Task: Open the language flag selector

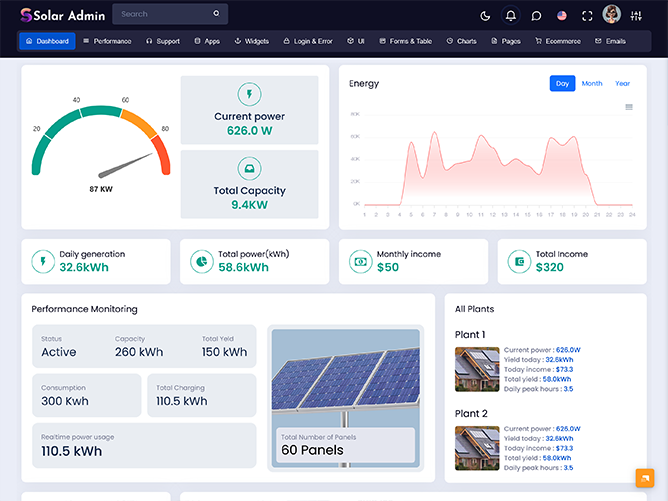Action: click(x=562, y=15)
